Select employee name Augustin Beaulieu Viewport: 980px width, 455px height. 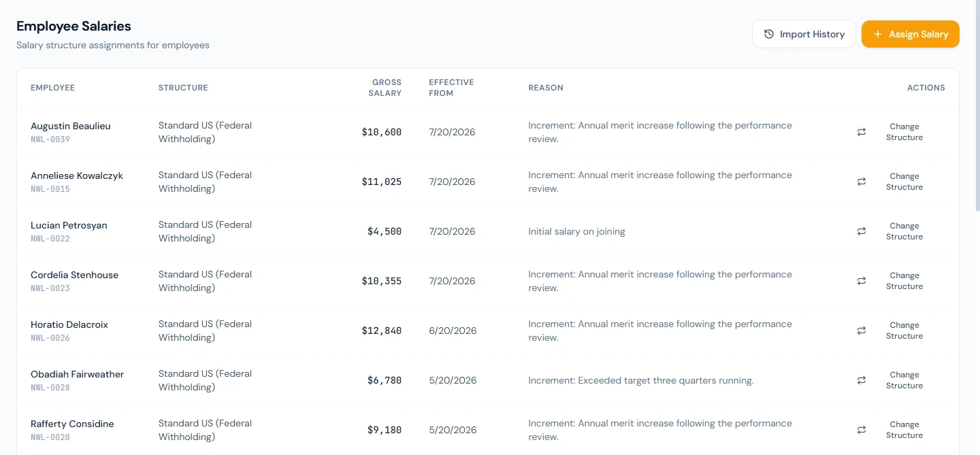71,126
